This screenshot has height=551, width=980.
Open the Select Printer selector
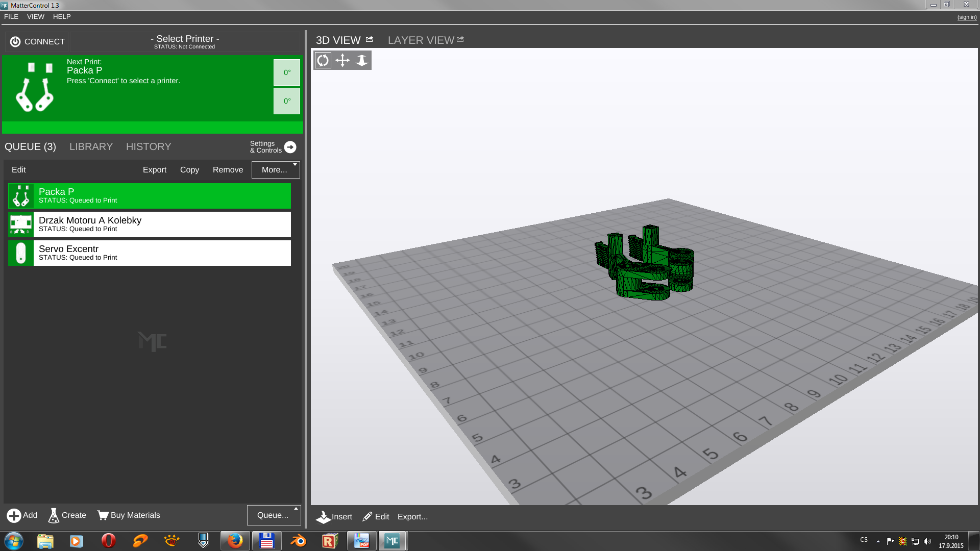[185, 41]
